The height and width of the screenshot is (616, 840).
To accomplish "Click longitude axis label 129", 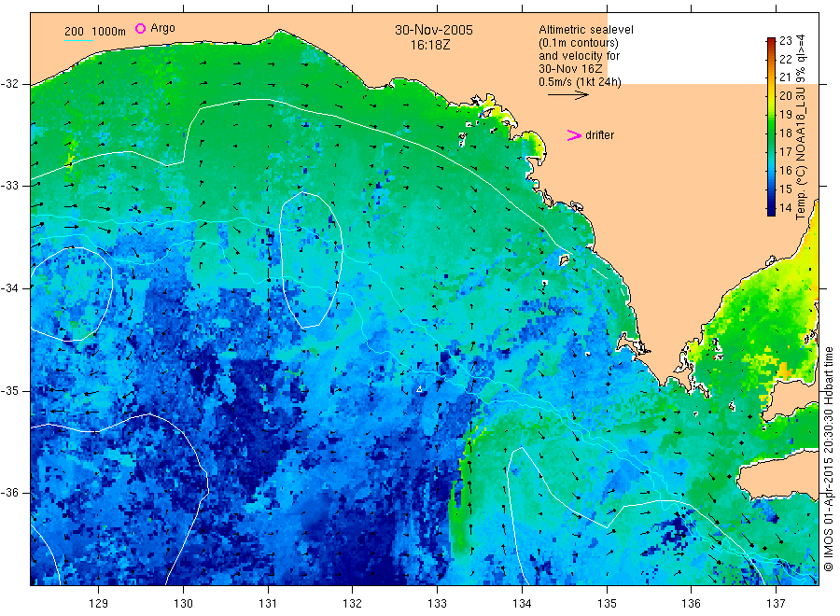I will coord(99,604).
